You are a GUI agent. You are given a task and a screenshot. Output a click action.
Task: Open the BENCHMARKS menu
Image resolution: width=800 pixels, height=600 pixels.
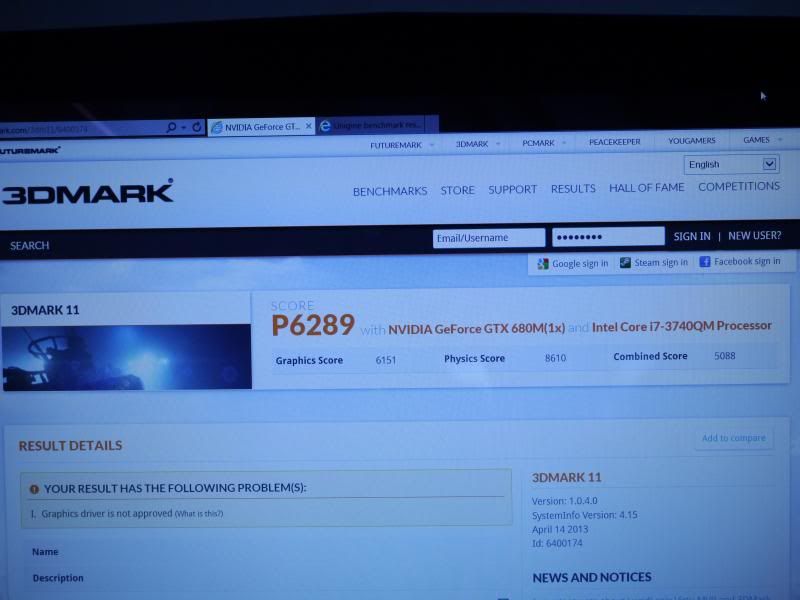click(390, 191)
